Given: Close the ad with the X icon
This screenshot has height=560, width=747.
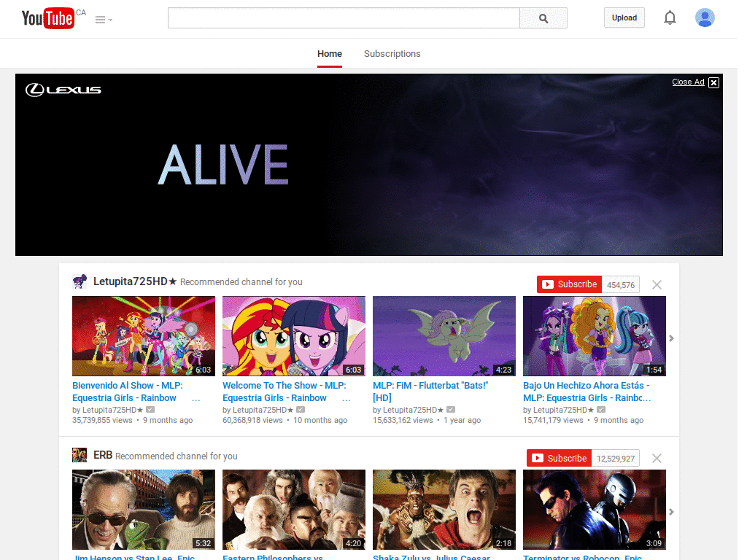Looking at the screenshot, I should (713, 82).
